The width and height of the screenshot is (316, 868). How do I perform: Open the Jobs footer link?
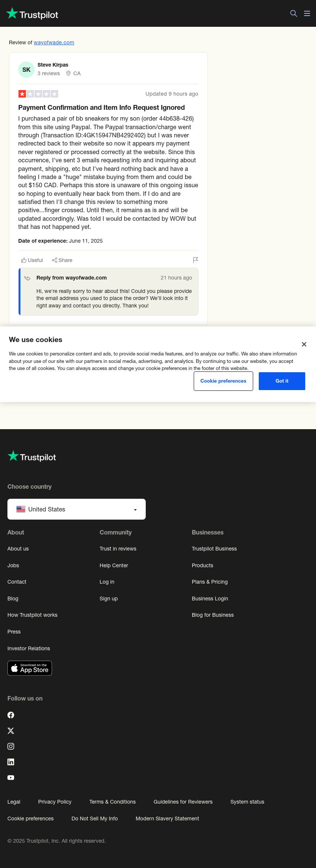pyautogui.click(x=13, y=565)
